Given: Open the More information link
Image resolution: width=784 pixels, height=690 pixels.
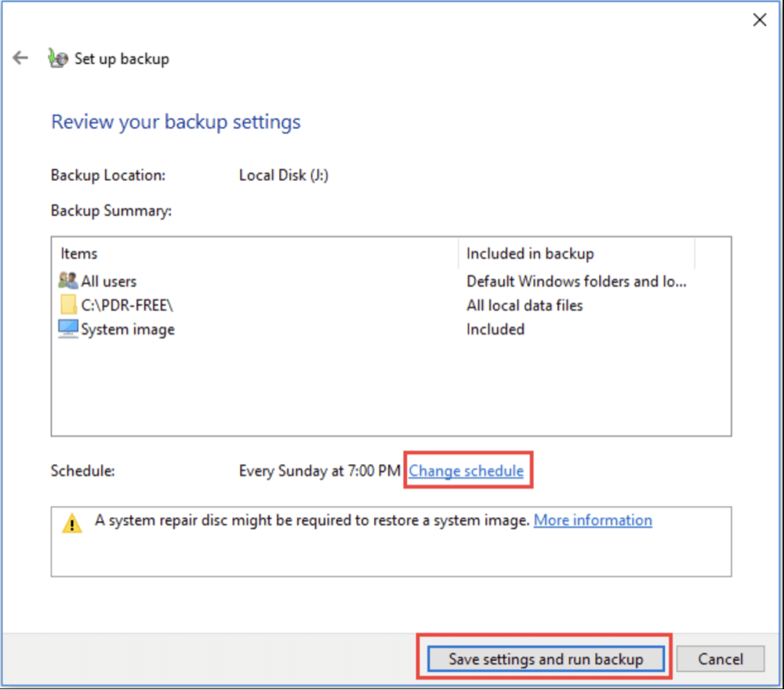Looking at the screenshot, I should (x=593, y=520).
